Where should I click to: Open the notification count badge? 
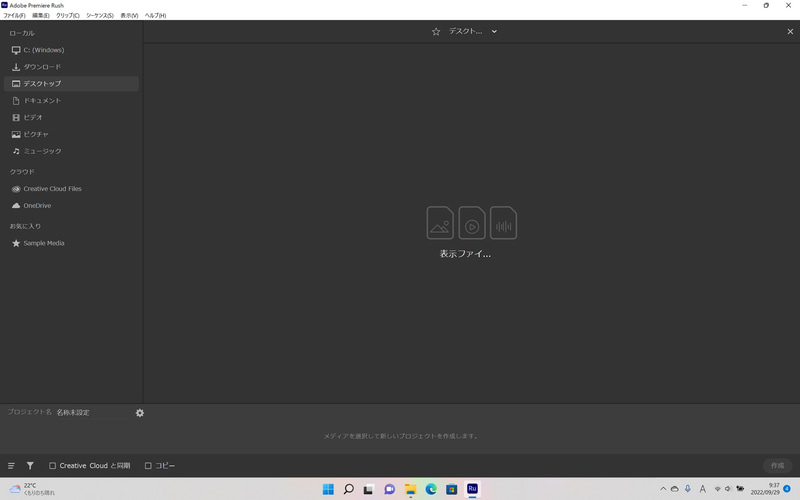pyautogui.click(x=787, y=489)
